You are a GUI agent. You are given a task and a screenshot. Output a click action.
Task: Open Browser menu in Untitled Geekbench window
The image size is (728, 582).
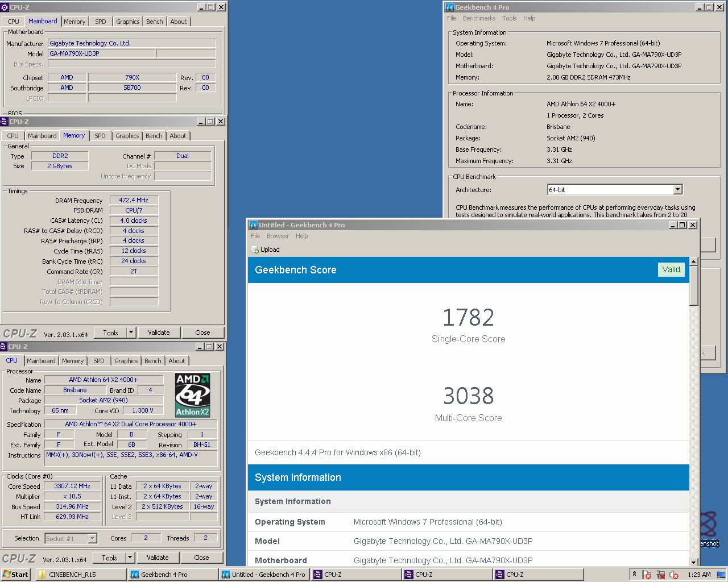tap(278, 236)
